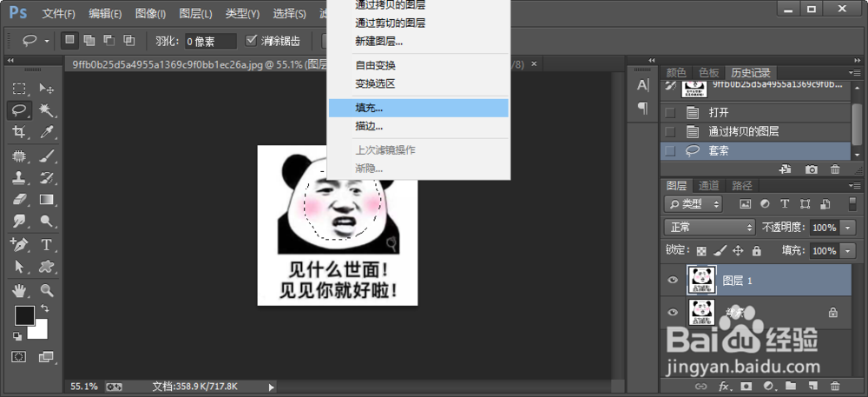Select the Spot Healing Brush tool
The height and width of the screenshot is (397, 868).
(19, 156)
